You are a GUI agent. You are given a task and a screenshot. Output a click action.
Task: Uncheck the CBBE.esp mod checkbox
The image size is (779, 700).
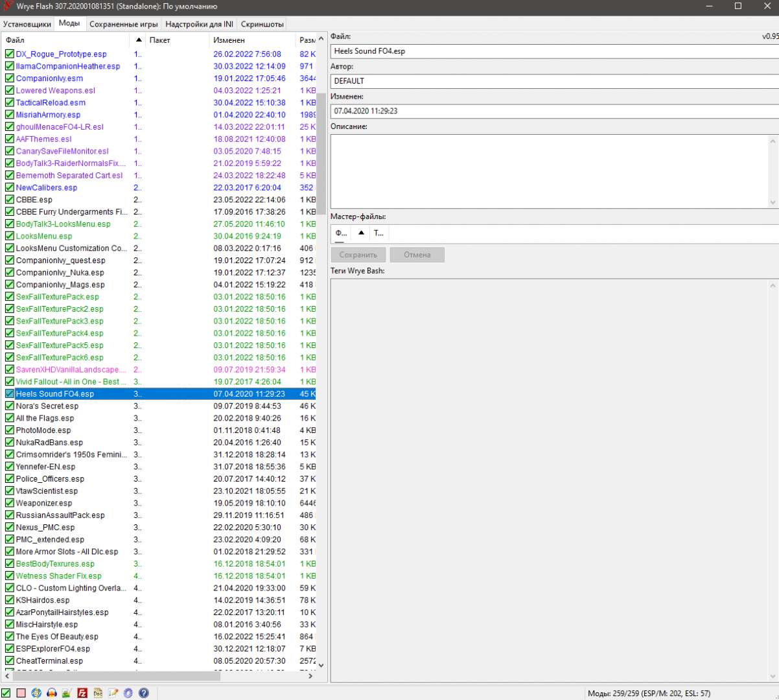tap(10, 200)
